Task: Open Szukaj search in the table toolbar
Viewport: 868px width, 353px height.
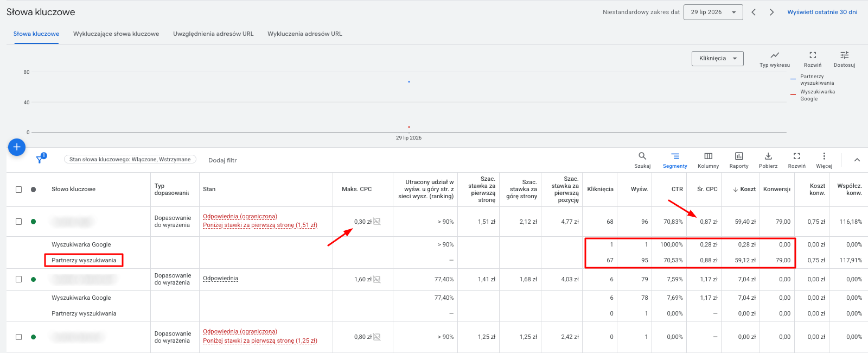Action: coord(642,156)
